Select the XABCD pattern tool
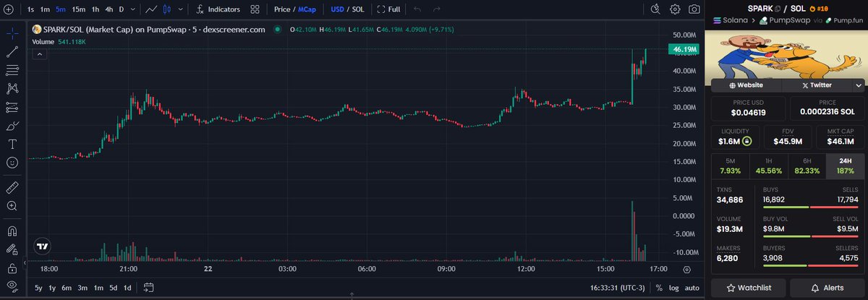868x300 pixels. click(12, 89)
